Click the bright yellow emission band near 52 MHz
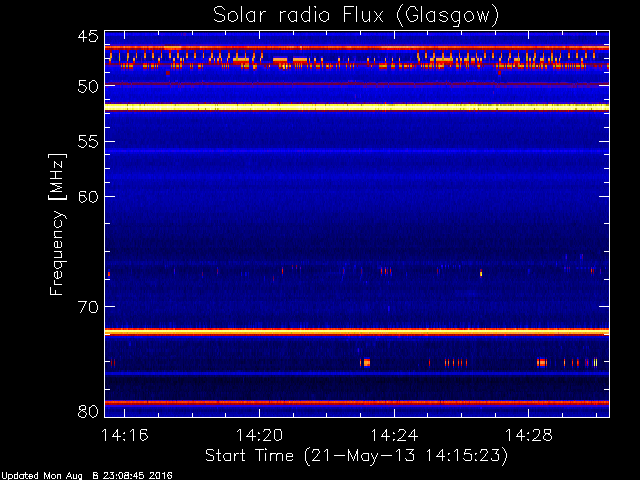This screenshot has width=640, height=480. [x=357, y=107]
